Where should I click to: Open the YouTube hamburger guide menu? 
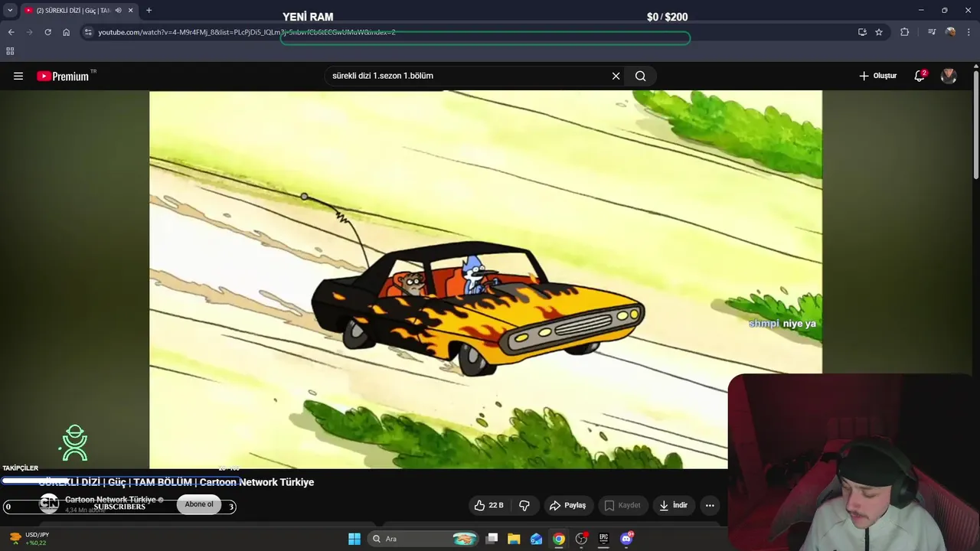(18, 76)
